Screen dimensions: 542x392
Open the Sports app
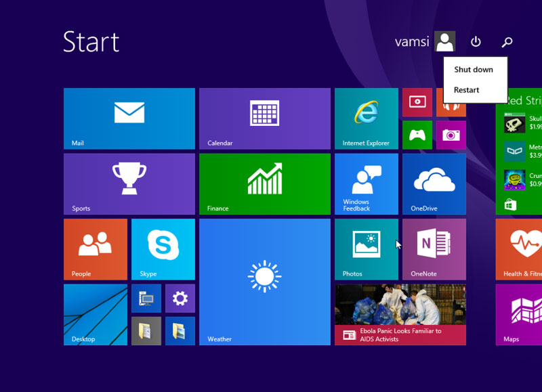coord(129,183)
